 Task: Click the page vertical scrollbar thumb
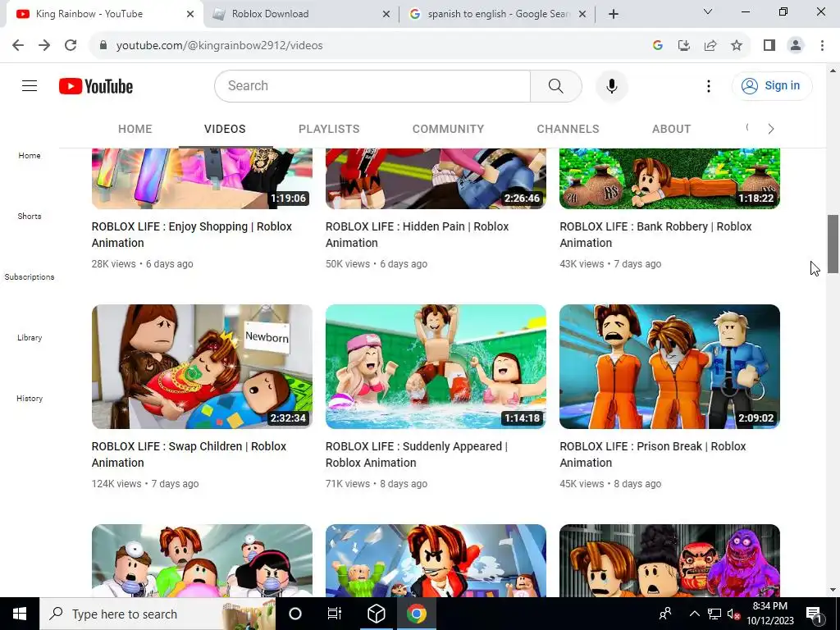[x=833, y=244]
